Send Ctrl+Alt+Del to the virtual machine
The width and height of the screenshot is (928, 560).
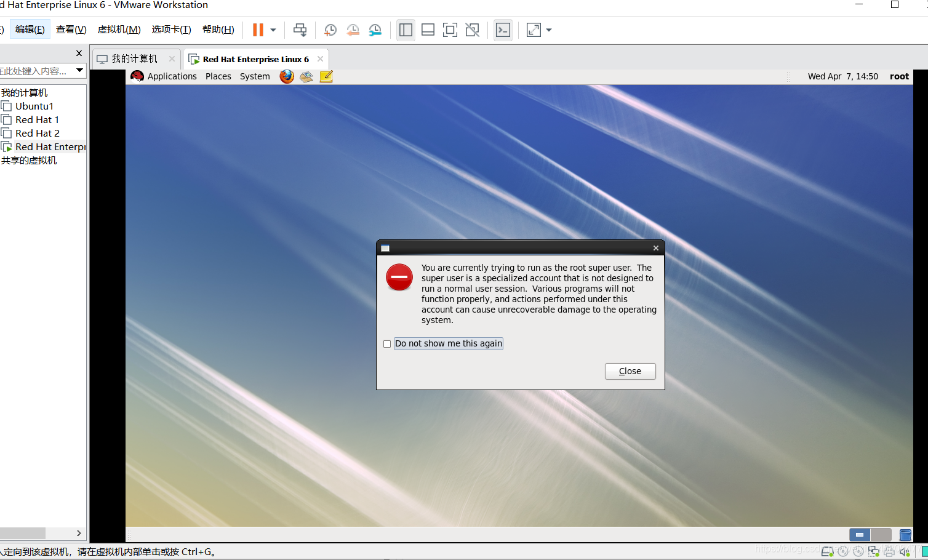click(x=300, y=30)
